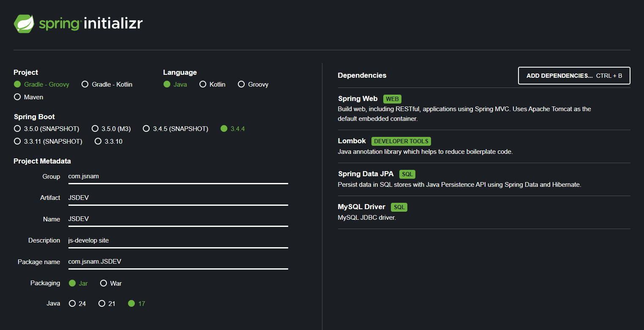Select Jar packaging
Viewport: 644px width, 330px height.
(78, 284)
